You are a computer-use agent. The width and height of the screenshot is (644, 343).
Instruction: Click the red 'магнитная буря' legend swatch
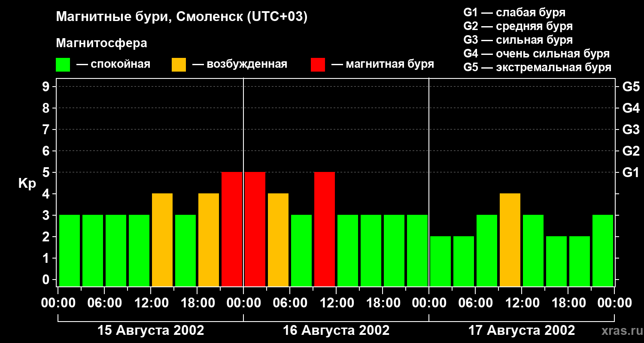coord(318,65)
